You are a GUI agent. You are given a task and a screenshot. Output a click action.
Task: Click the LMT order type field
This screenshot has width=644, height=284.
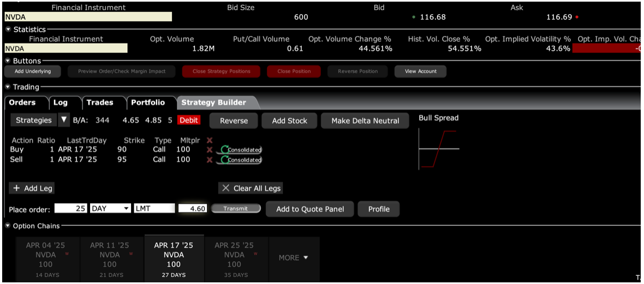pos(154,209)
